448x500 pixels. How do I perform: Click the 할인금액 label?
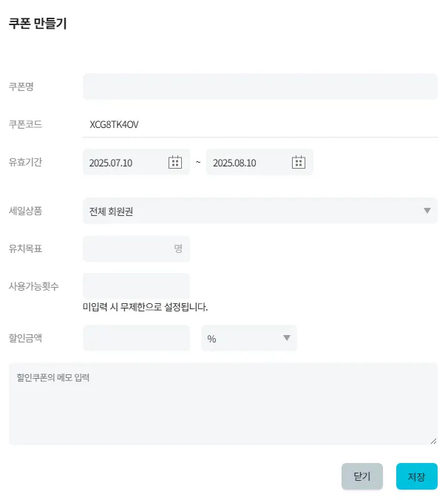[x=25, y=338]
